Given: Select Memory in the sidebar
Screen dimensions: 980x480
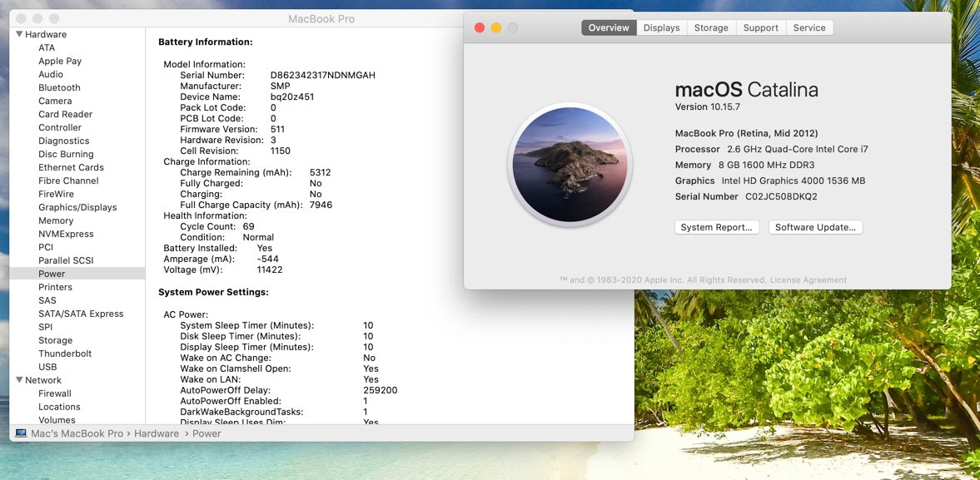Looking at the screenshot, I should pyautogui.click(x=56, y=220).
